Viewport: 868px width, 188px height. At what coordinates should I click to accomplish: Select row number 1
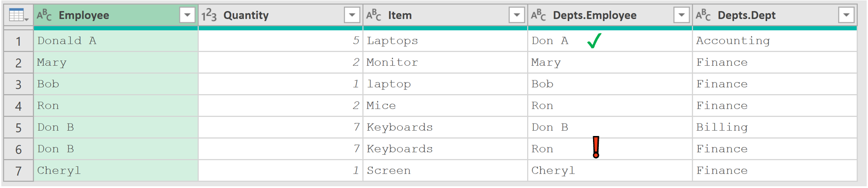(x=18, y=41)
